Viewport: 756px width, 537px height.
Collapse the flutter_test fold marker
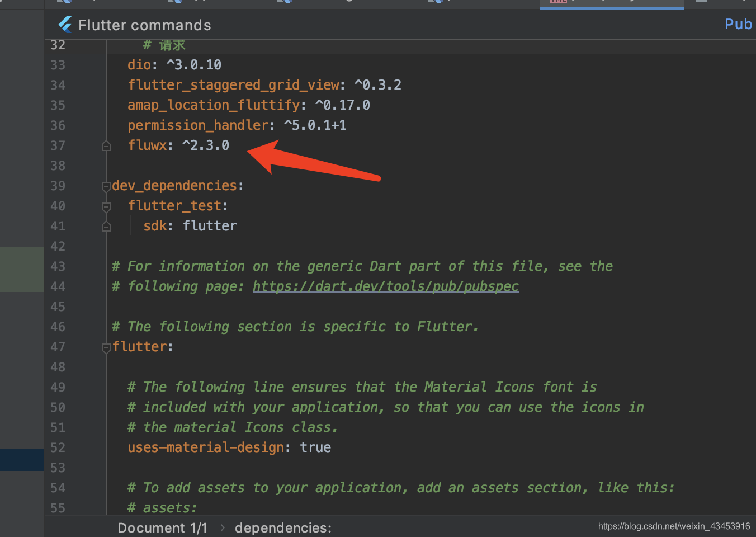[x=106, y=206]
